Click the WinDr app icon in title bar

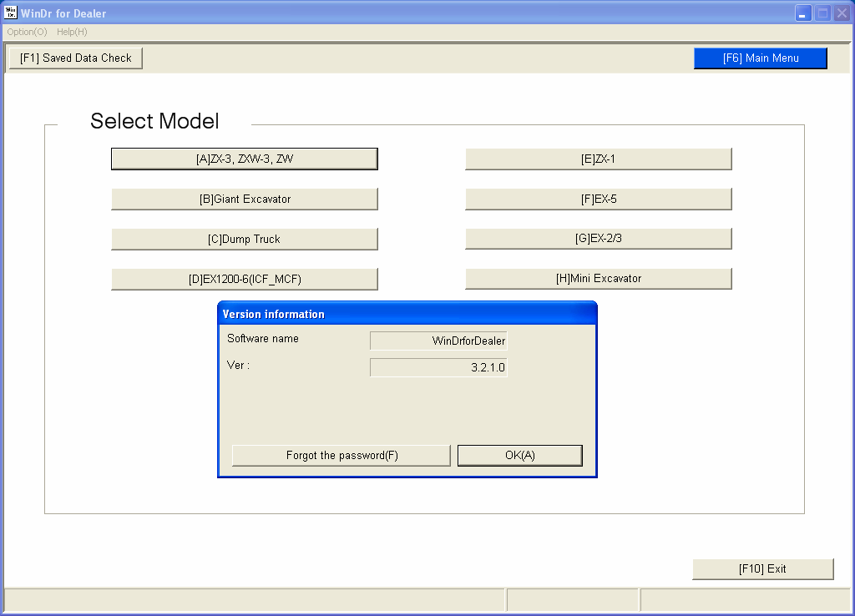point(10,13)
